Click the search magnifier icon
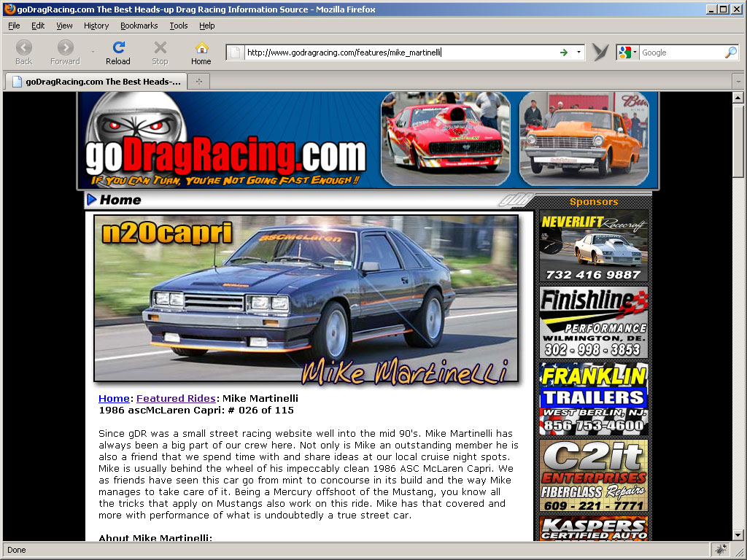 tap(730, 52)
